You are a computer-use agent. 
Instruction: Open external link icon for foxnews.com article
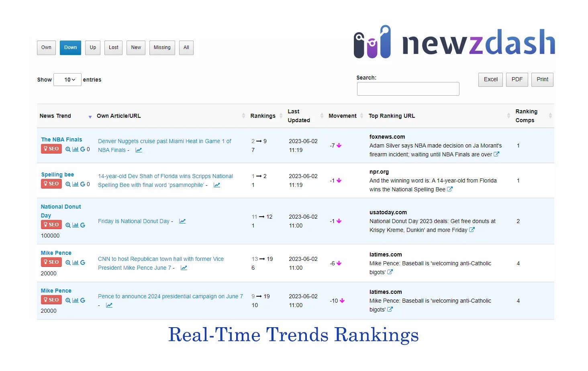(496, 154)
